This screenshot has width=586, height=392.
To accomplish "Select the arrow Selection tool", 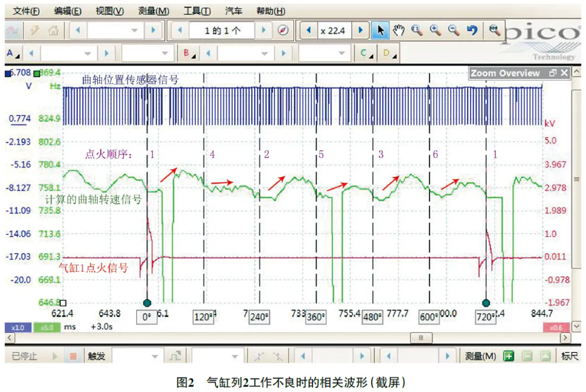I will click(380, 30).
